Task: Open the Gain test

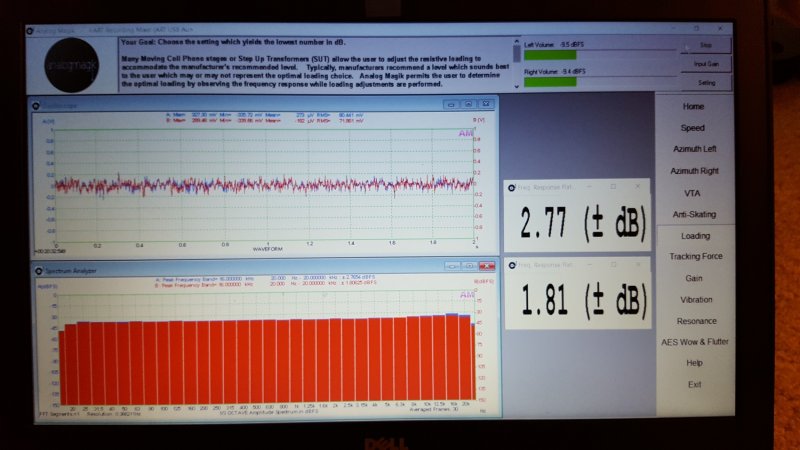Action: point(694,279)
